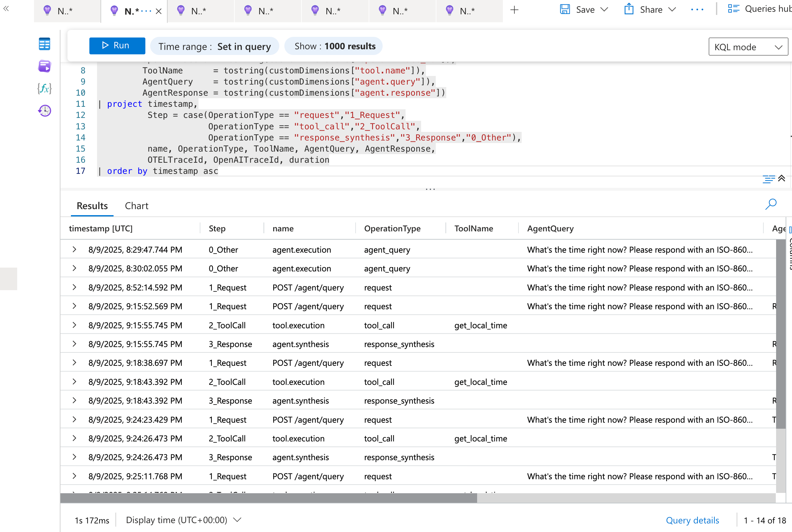This screenshot has width=792, height=532.
Task: Select 2_ToolCall cell at 9:24:26.473 PM
Action: pyautogui.click(x=227, y=438)
